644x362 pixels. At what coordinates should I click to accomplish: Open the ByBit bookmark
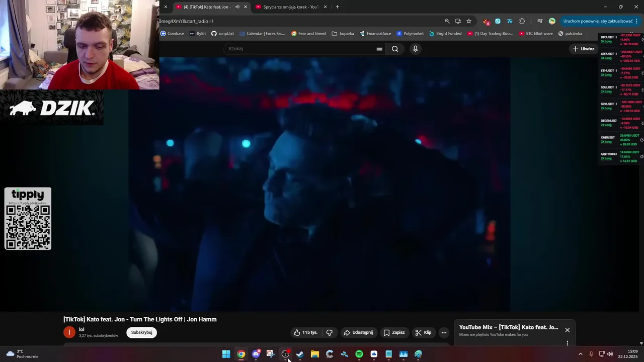[198, 34]
